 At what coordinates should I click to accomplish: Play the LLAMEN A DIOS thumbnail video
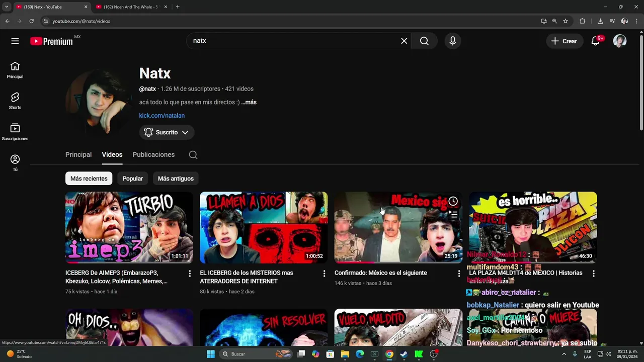[x=264, y=227]
